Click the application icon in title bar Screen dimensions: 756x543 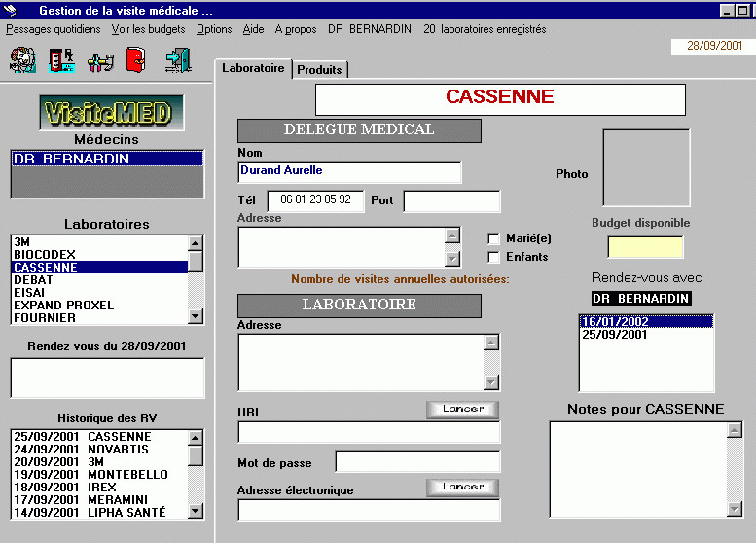point(10,10)
